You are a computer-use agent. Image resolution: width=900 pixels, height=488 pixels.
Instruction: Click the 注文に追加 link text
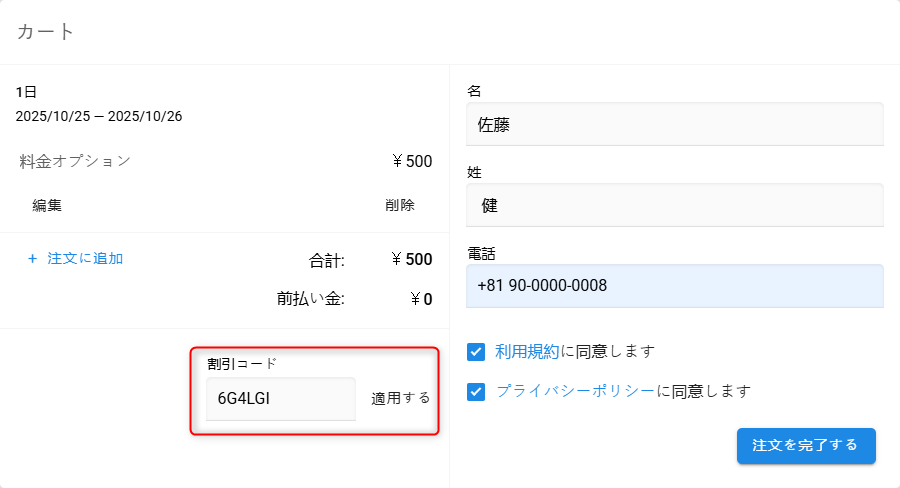pos(85,258)
